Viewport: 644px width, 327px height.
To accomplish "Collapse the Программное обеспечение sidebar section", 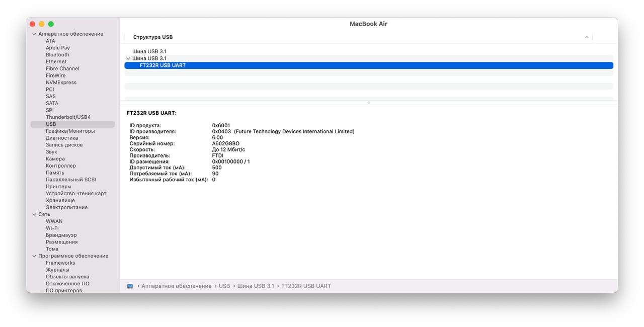I will pos(34,256).
